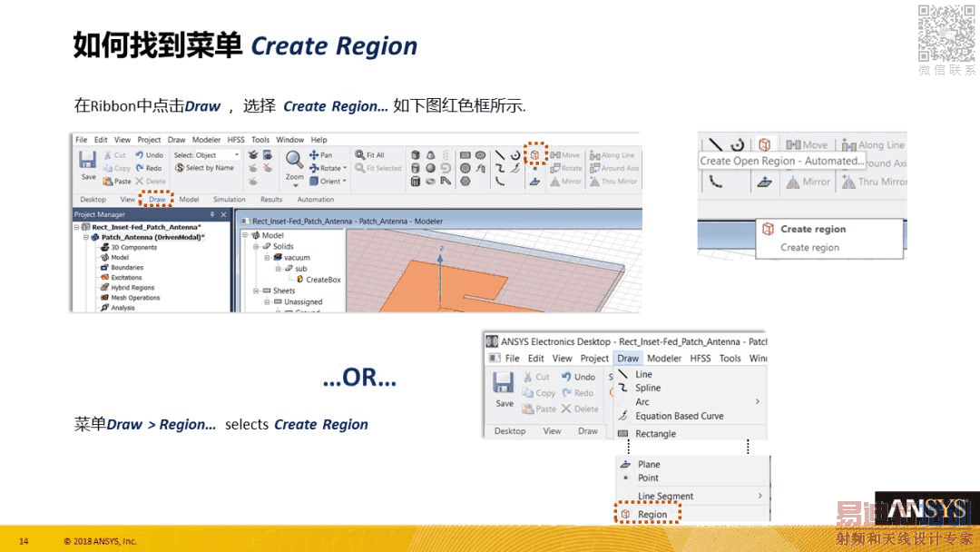Click the plane icon in main window ribbon
Viewport: 980px width, 552px height.
[x=534, y=182]
